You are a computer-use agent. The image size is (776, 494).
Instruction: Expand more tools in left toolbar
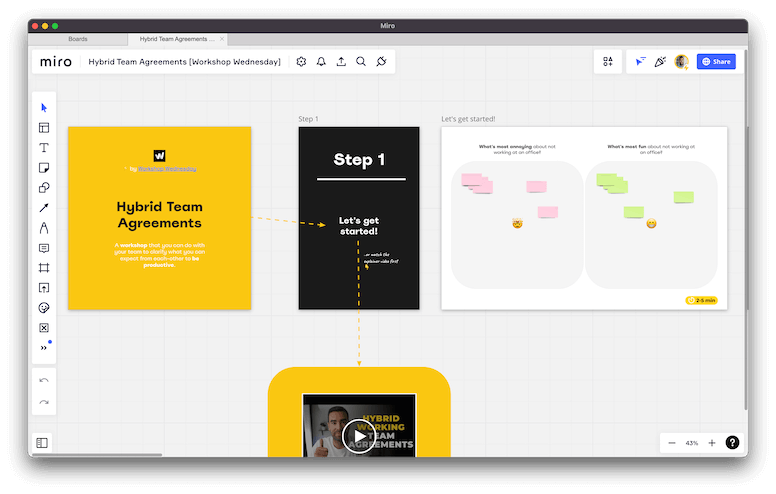tap(44, 347)
